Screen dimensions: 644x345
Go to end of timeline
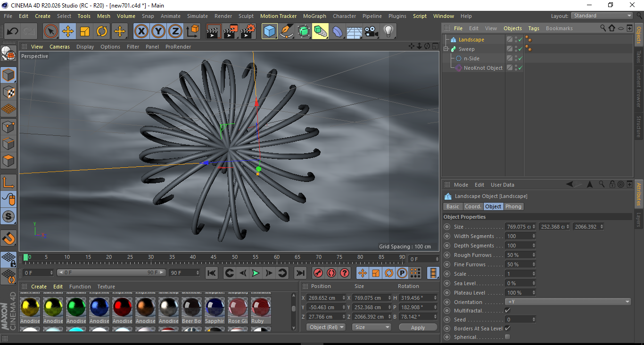[300, 273]
